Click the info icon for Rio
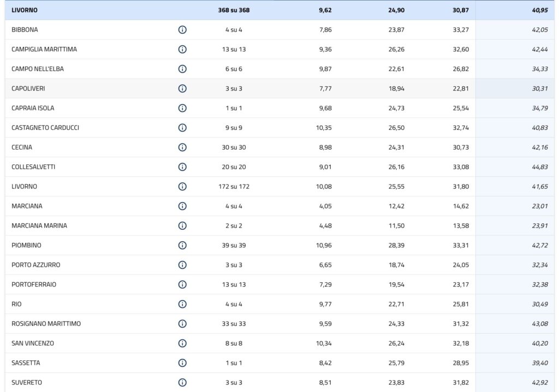 pyautogui.click(x=182, y=304)
